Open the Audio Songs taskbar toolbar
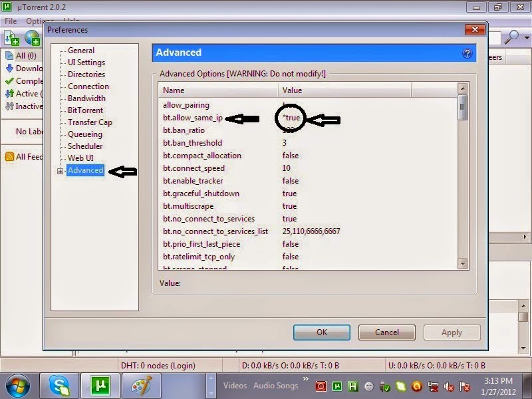This screenshot has width=532, height=399. pyautogui.click(x=275, y=386)
